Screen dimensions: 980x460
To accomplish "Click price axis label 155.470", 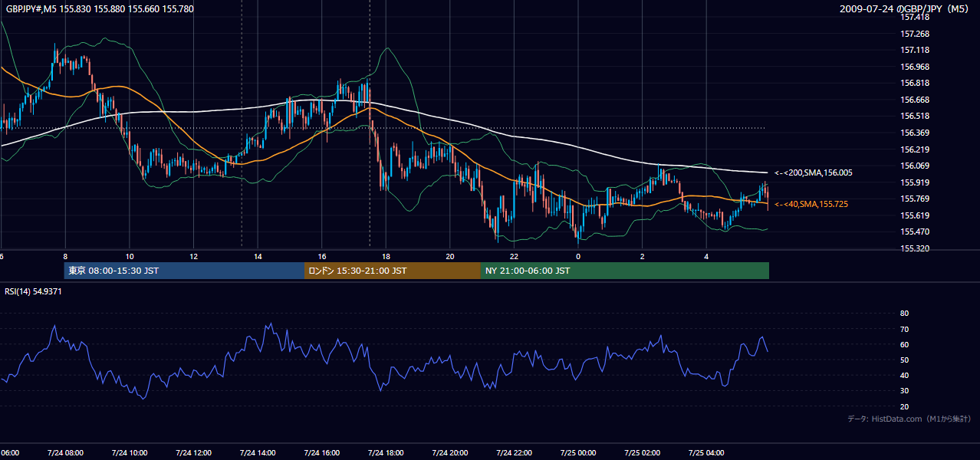I will (x=914, y=232).
